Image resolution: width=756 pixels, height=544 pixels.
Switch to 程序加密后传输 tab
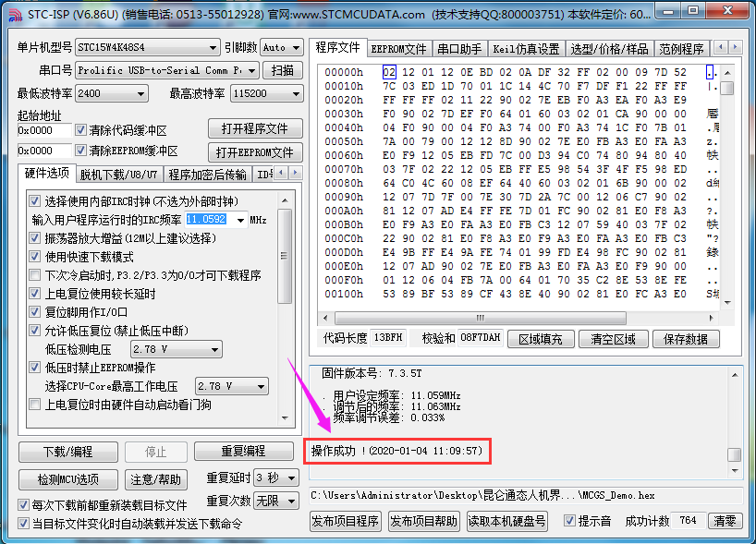click(x=207, y=175)
